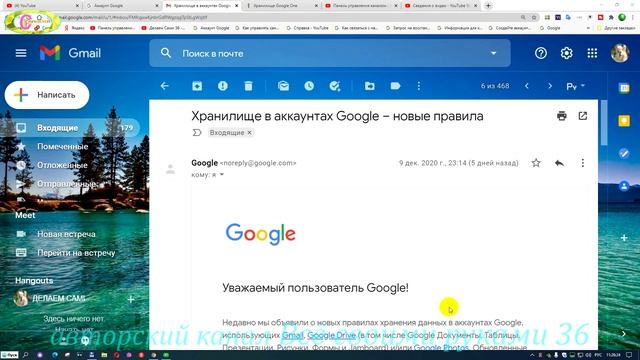Image resolution: width=640 pixels, height=360 pixels.
Task: Open a new browser tab
Action: (488, 5)
